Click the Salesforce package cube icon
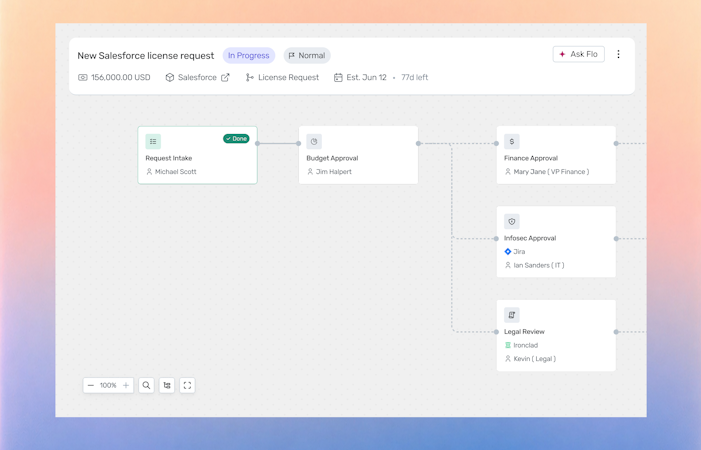Viewport: 701px width, 450px height. point(169,77)
